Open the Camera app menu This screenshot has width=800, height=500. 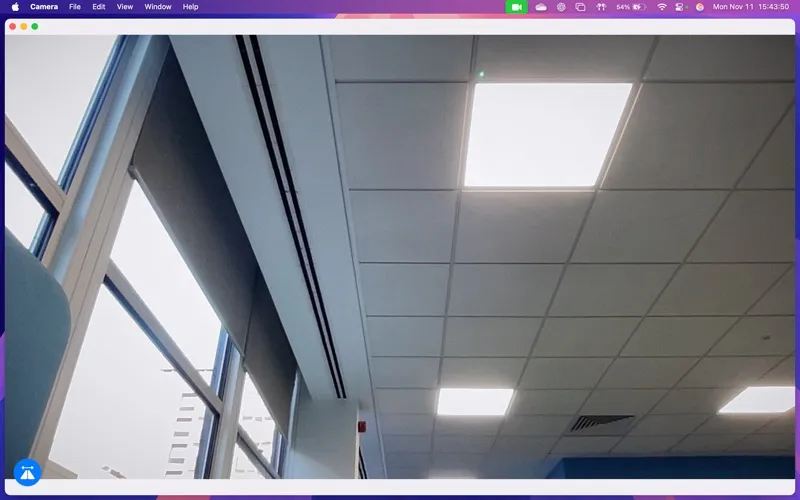[x=44, y=7]
